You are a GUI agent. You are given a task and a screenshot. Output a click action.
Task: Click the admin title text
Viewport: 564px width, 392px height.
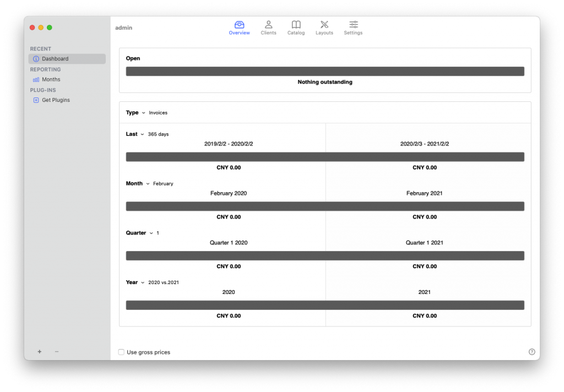tap(124, 28)
